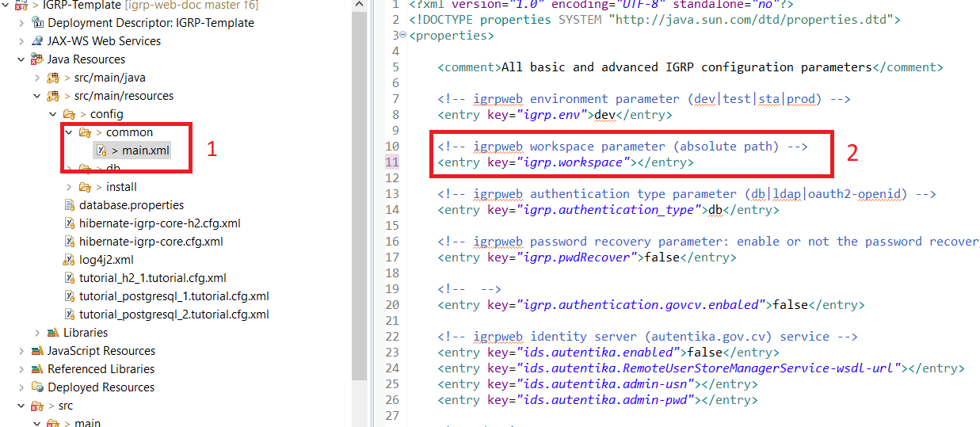The image size is (980, 427).
Task: Collapse the properties element fold marker
Action: 402,36
